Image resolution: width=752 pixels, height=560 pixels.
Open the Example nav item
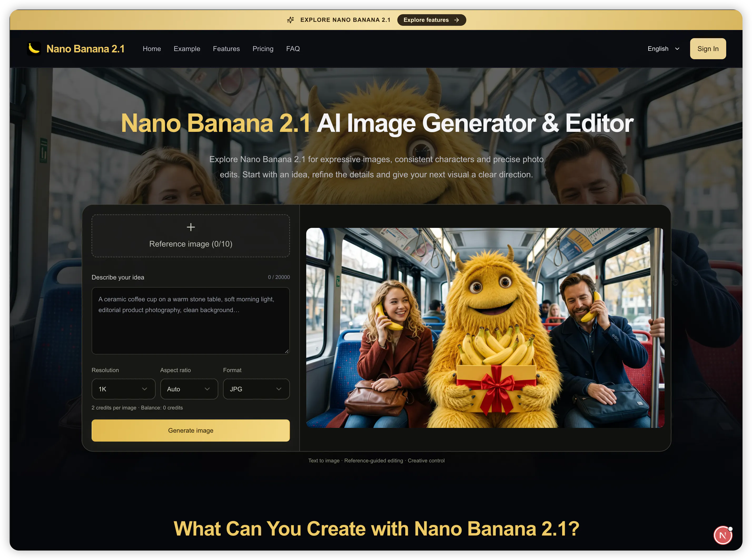pos(187,49)
